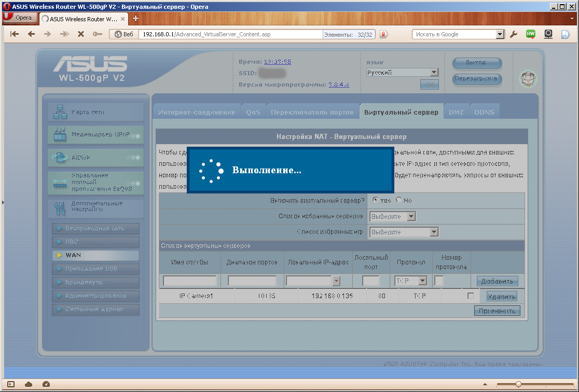Open the Список избранных серверов dropdown
579x392 pixels.
click(393, 216)
